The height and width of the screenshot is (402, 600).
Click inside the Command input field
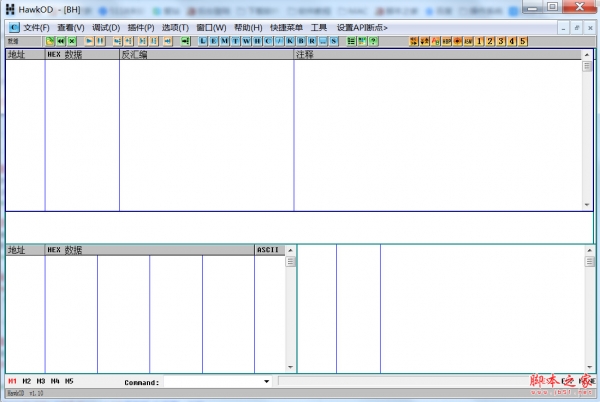[x=210, y=381]
